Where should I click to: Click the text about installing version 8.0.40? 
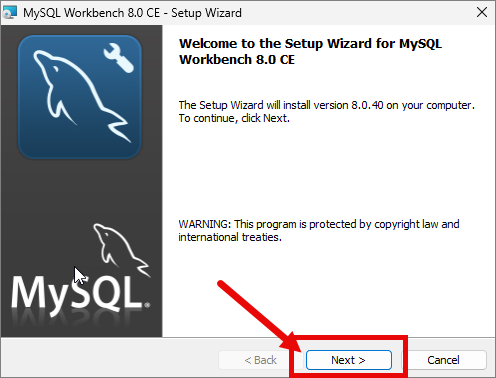(326, 112)
